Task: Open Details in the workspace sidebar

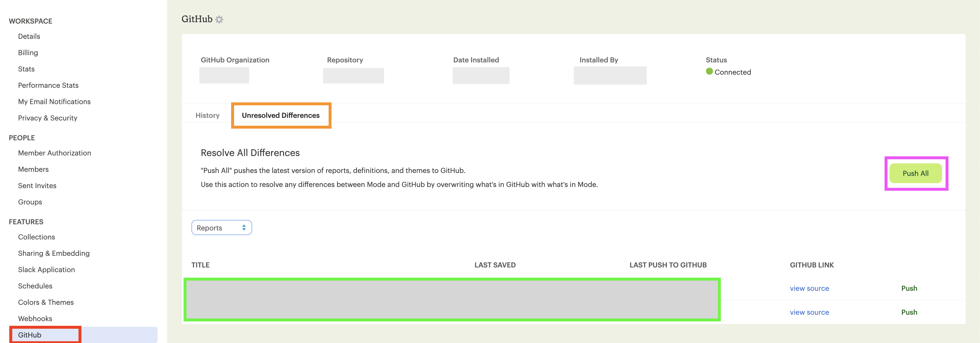Action: [29, 36]
